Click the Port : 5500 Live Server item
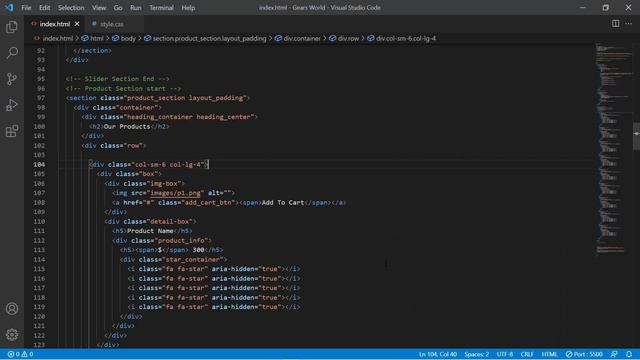This screenshot has width=640, height=360. click(x=584, y=354)
